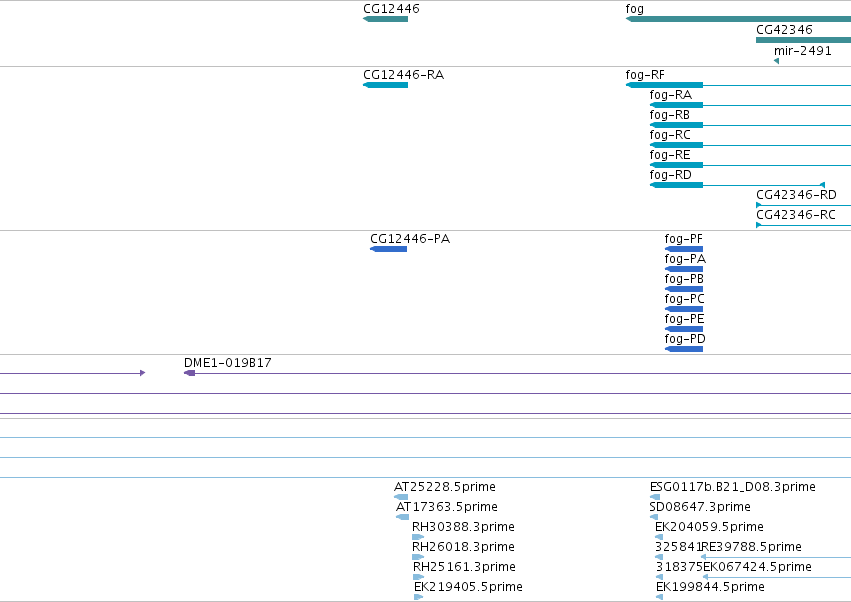This screenshot has height=602, width=851.
Task: Click the fog gene label
Action: (x=634, y=9)
